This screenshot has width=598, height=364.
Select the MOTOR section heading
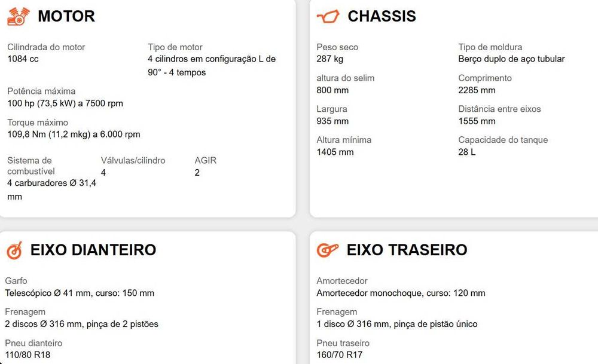click(66, 16)
